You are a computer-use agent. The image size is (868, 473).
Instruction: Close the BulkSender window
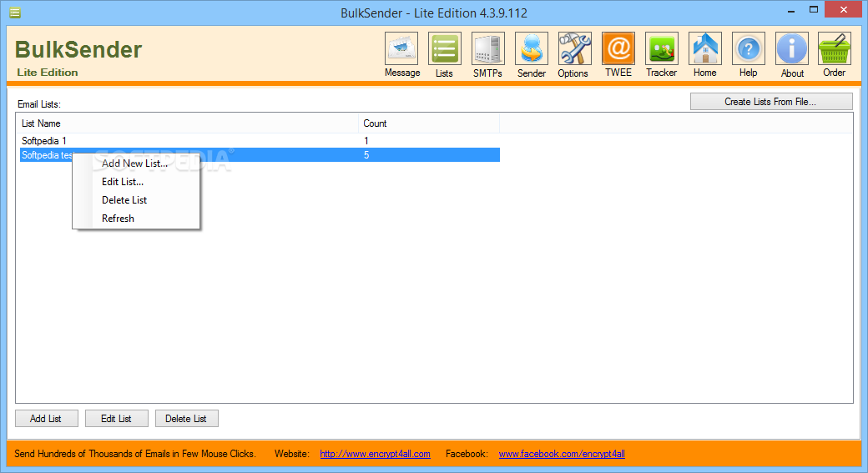pos(843,9)
